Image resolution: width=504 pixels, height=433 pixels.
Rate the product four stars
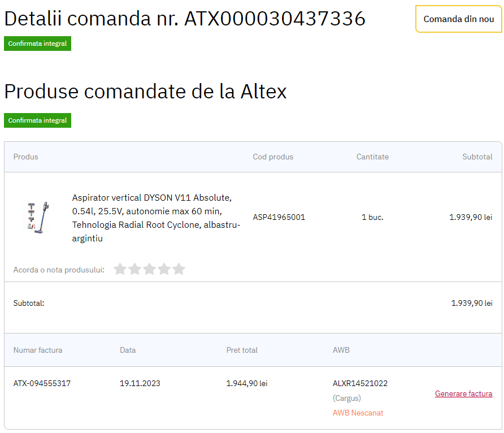tap(164, 269)
